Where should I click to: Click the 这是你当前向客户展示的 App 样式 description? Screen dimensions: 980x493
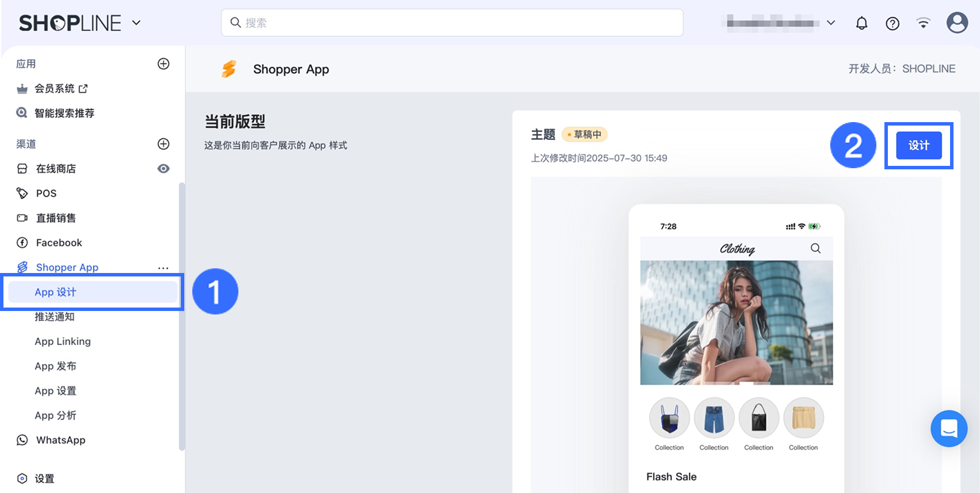[276, 146]
